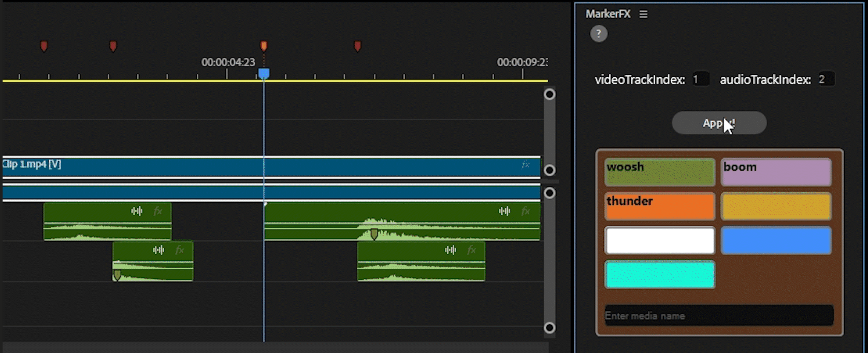Select the orange marker above the playhead
The image size is (868, 353).
pos(264,46)
